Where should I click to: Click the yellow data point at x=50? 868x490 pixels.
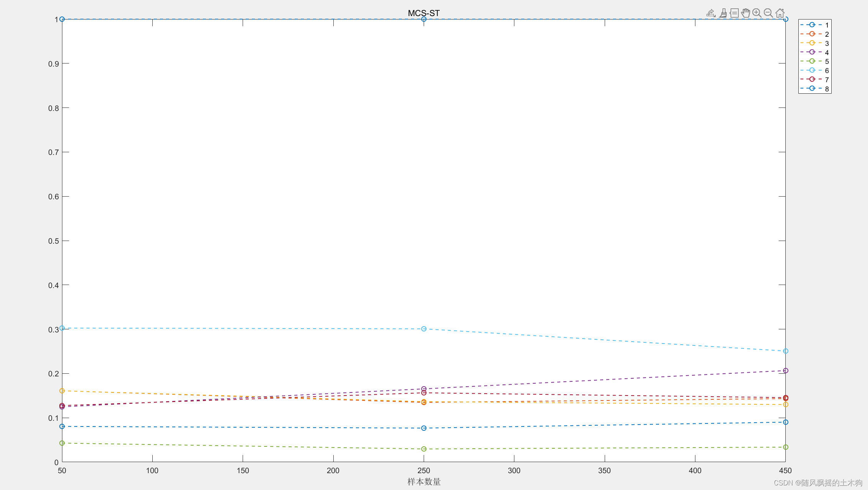coord(62,391)
